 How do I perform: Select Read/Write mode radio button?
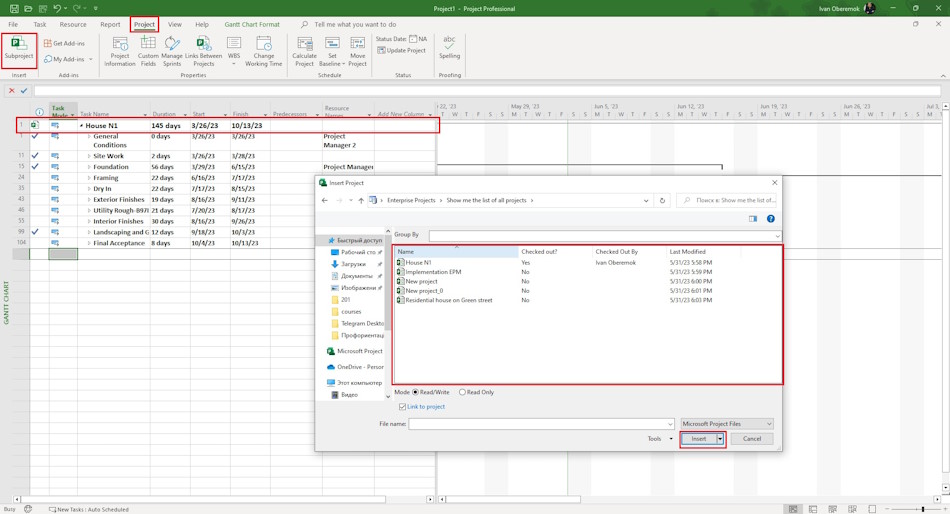point(416,392)
